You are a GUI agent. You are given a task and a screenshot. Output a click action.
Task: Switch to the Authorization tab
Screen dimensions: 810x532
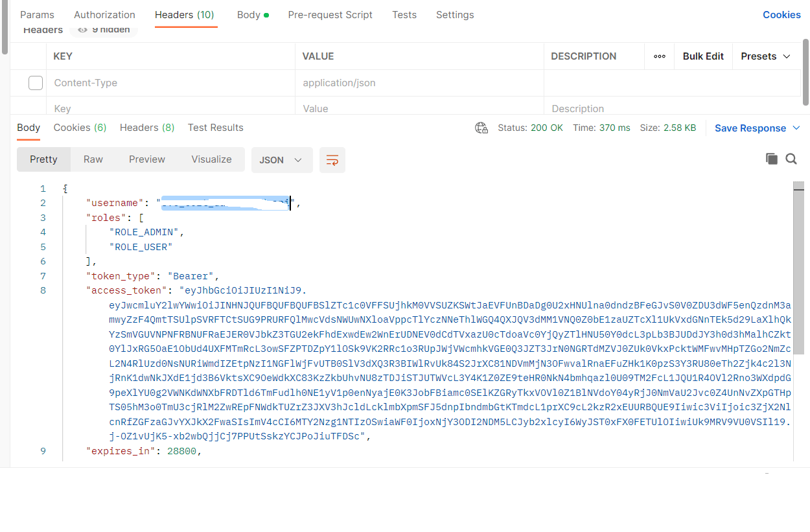coord(104,14)
